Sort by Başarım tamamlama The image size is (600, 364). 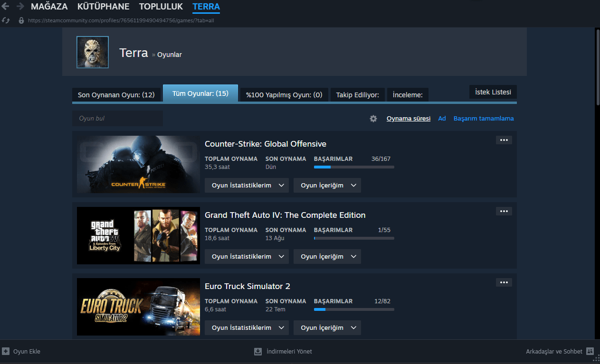point(484,118)
